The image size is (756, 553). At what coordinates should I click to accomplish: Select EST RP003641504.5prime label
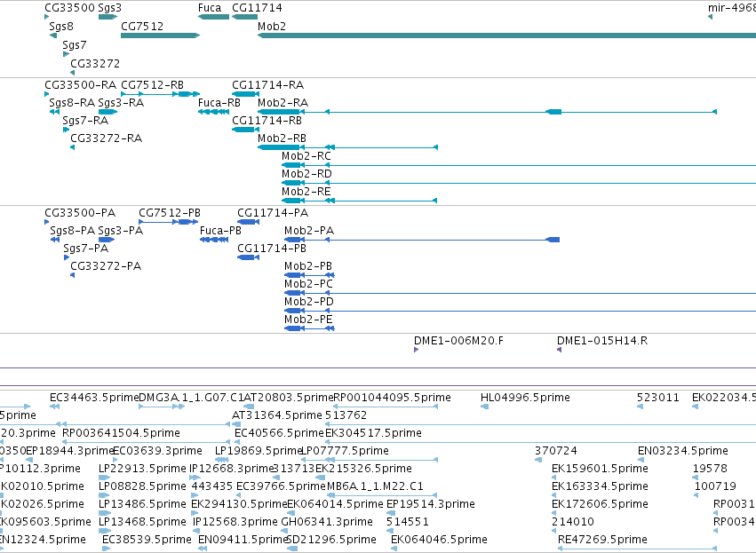click(x=121, y=433)
